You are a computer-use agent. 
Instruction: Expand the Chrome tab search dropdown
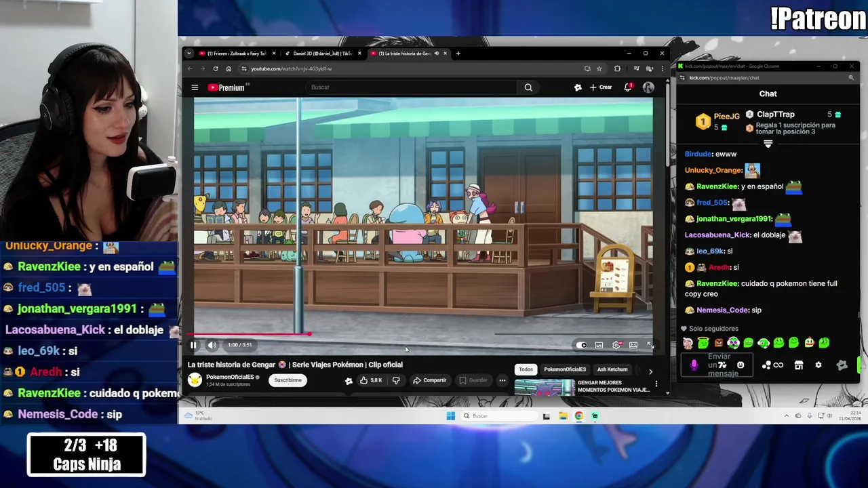(x=189, y=54)
